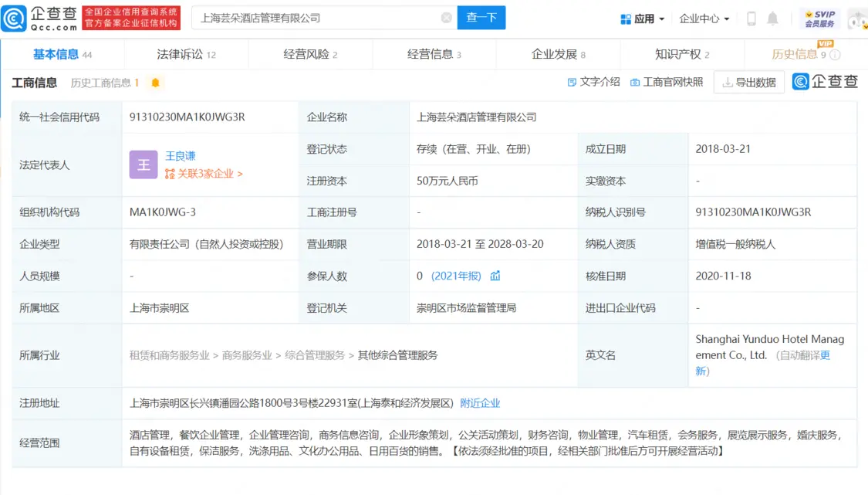The image size is (868, 495).
Task: Click the 注册资本 value 50万元人民币
Action: click(x=448, y=181)
